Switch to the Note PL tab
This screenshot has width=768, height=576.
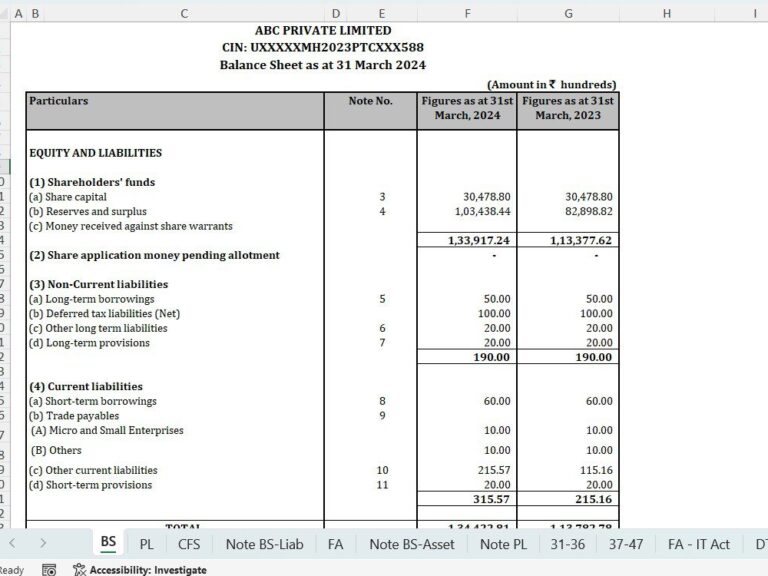[503, 544]
